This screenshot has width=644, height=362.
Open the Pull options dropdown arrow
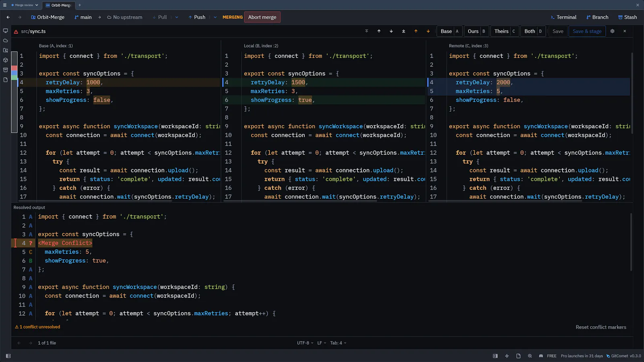(177, 17)
